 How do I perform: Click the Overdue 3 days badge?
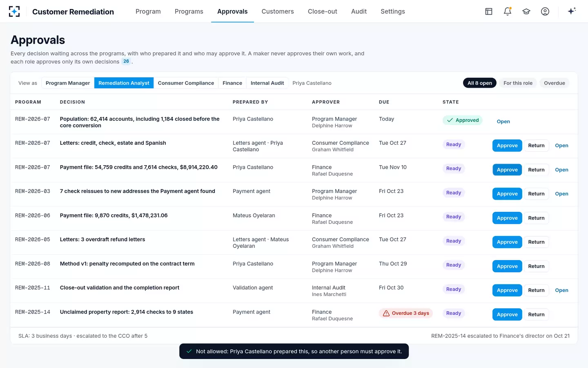pyautogui.click(x=406, y=313)
